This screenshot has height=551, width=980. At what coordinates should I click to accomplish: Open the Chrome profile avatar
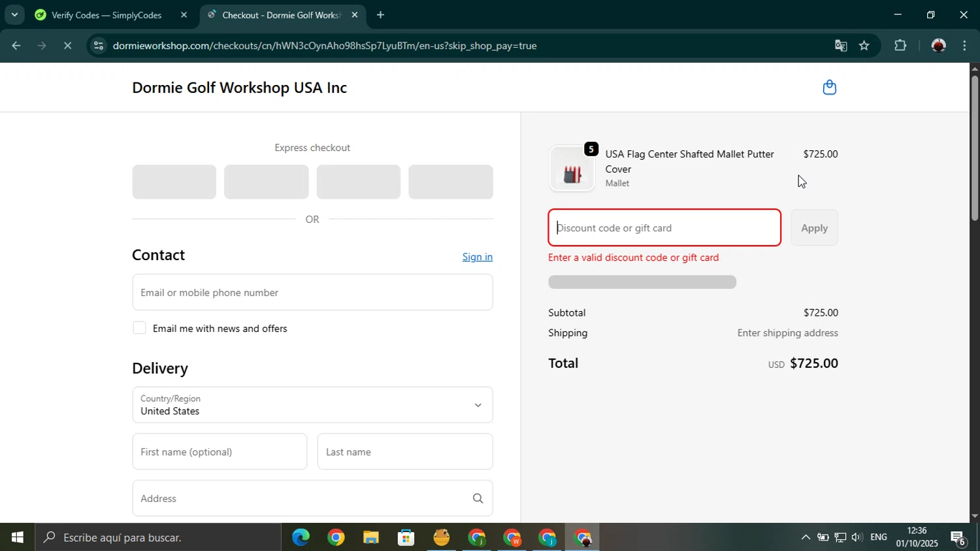click(939, 46)
